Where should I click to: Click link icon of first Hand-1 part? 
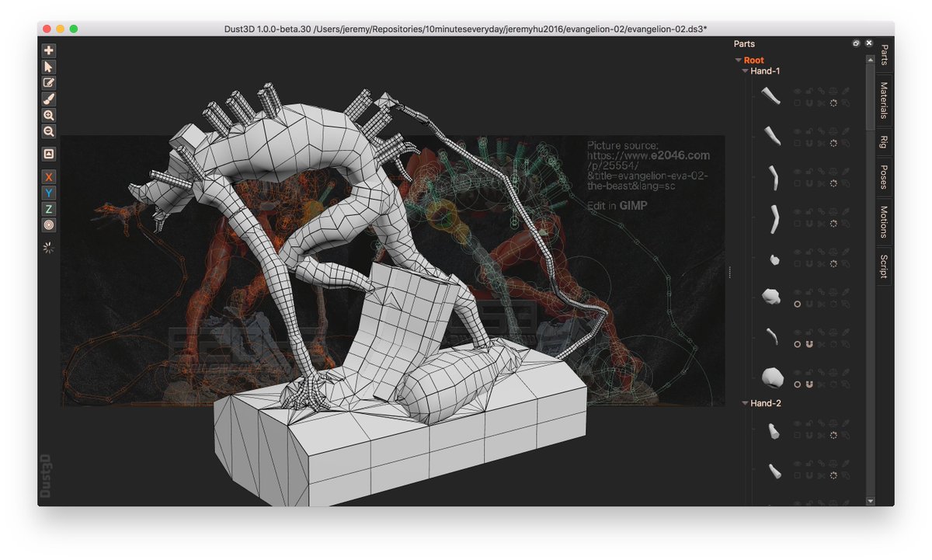tap(821, 91)
